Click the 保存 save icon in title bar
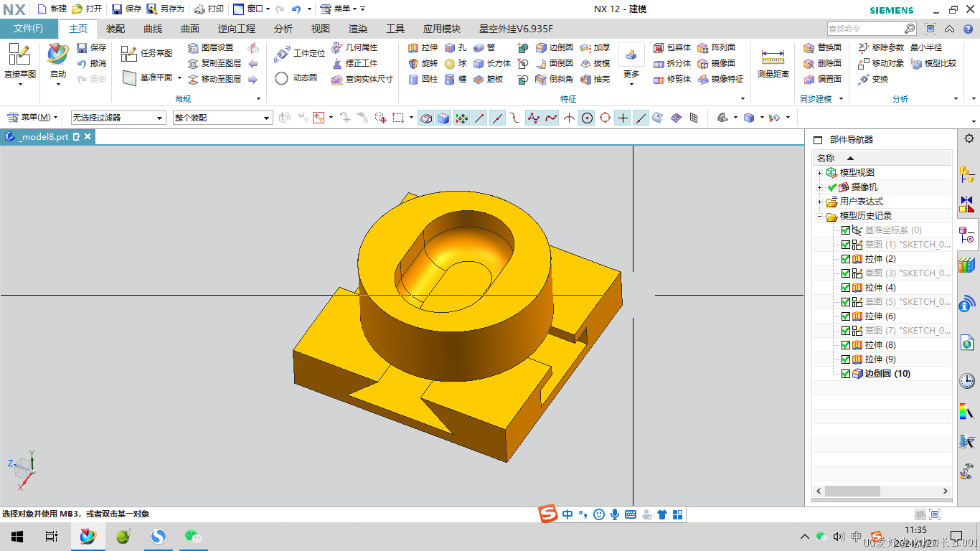Screen dimensions: 980x551 [126, 9]
